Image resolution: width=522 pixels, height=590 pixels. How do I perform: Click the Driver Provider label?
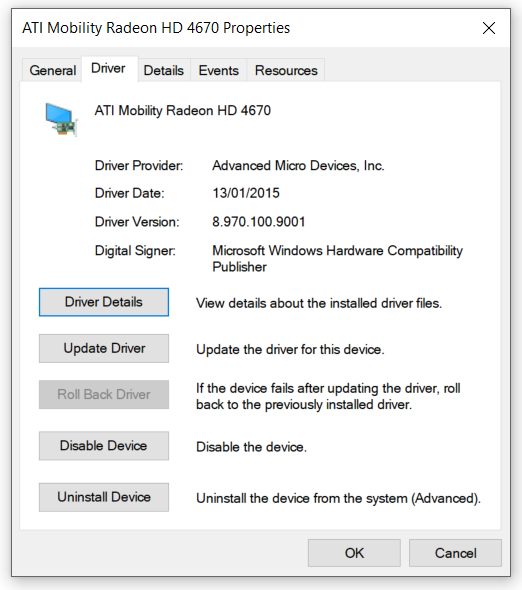139,166
